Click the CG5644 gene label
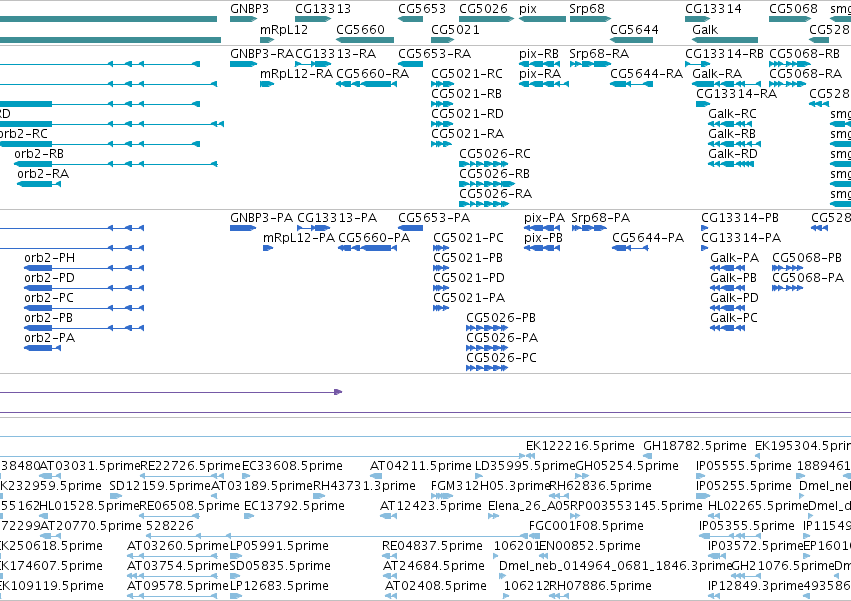The height and width of the screenshot is (601, 851). pos(634,29)
